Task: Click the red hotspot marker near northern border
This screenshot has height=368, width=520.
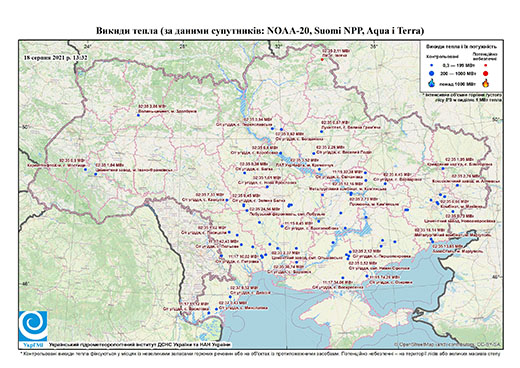Action: point(322,60)
